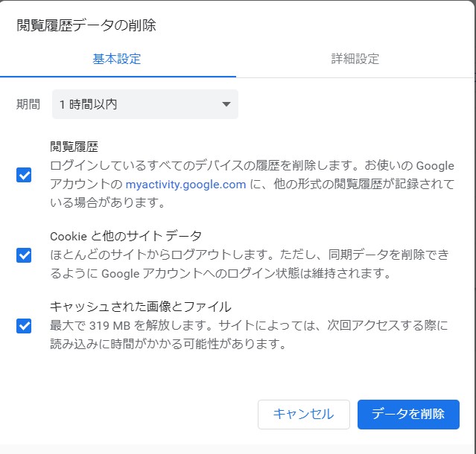476x454 pixels.
Task: Toggle the Cookie と他のサイトデータ checkbox
Action: pos(24,255)
